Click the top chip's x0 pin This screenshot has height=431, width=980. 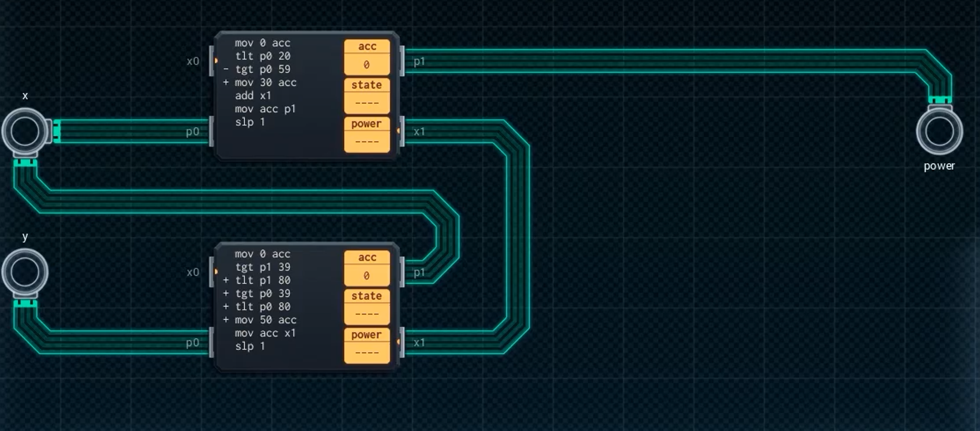[x=212, y=61]
